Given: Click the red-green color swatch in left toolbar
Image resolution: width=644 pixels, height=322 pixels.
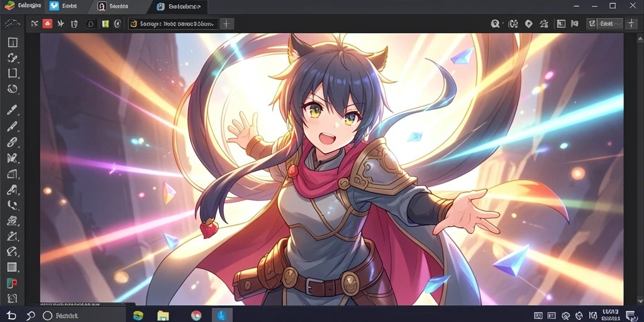Looking at the screenshot, I should (x=13, y=283).
